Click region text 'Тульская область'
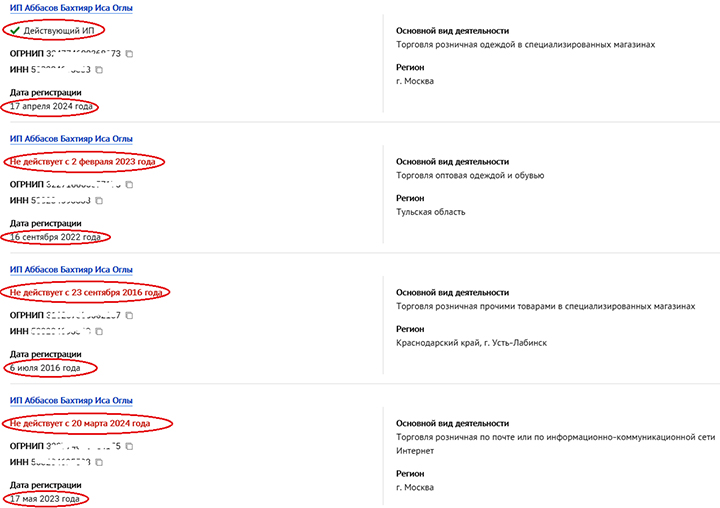720x508 pixels. [x=431, y=212]
